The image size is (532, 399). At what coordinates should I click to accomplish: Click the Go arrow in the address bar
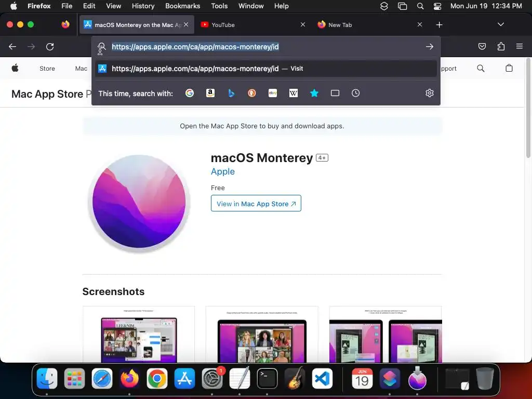click(x=430, y=46)
